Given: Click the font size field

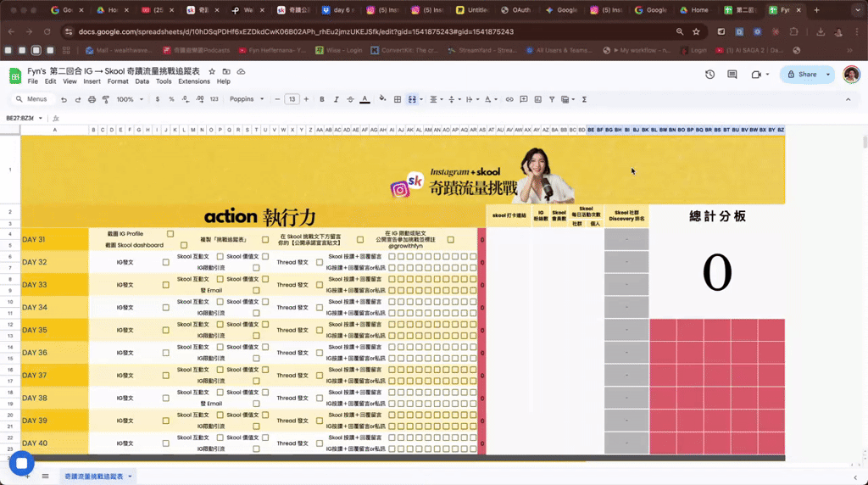Looking at the screenshot, I should [x=292, y=100].
